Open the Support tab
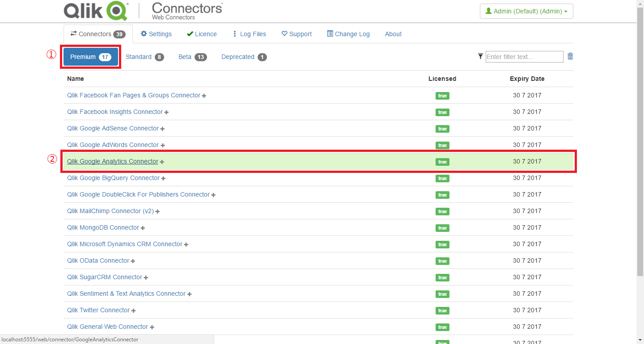 point(297,34)
